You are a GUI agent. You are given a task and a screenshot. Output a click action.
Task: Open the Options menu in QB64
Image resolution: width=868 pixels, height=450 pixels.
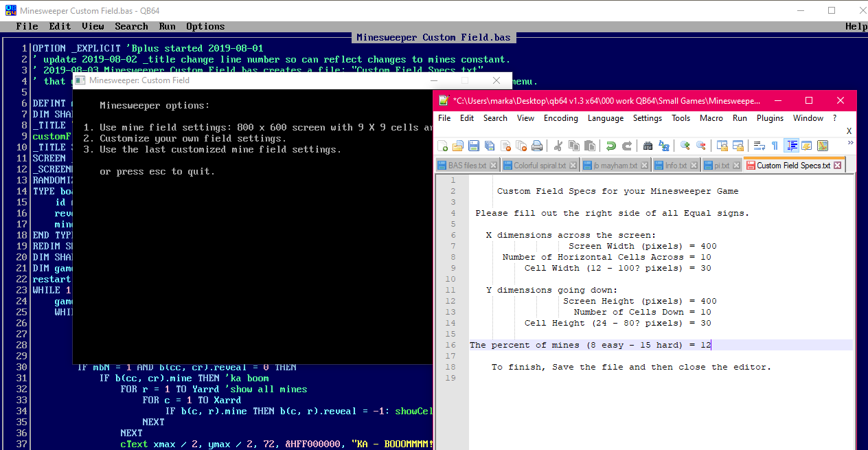coord(205,26)
